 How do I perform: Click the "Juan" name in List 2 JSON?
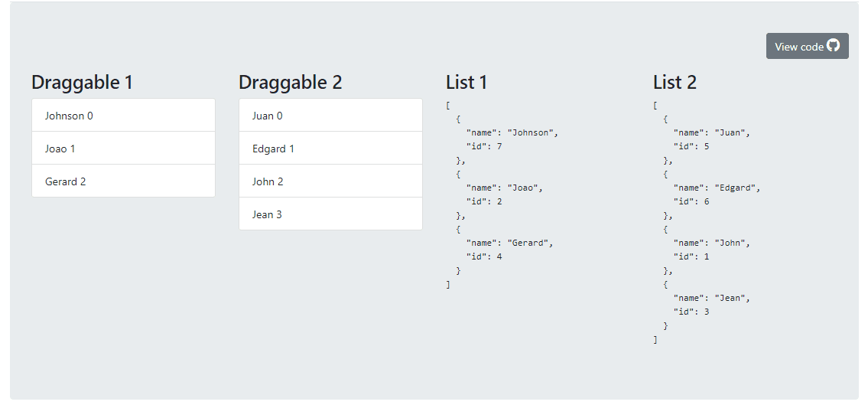tap(730, 132)
